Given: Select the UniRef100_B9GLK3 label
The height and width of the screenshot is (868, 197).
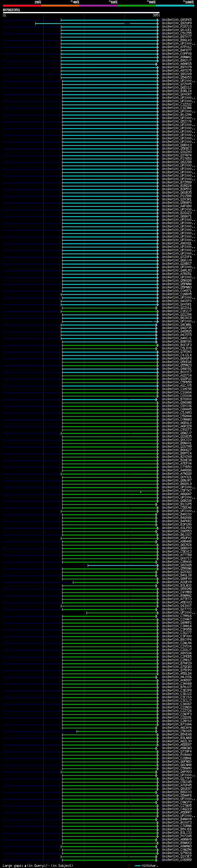Looking at the screenshot, I should click(177, 40).
